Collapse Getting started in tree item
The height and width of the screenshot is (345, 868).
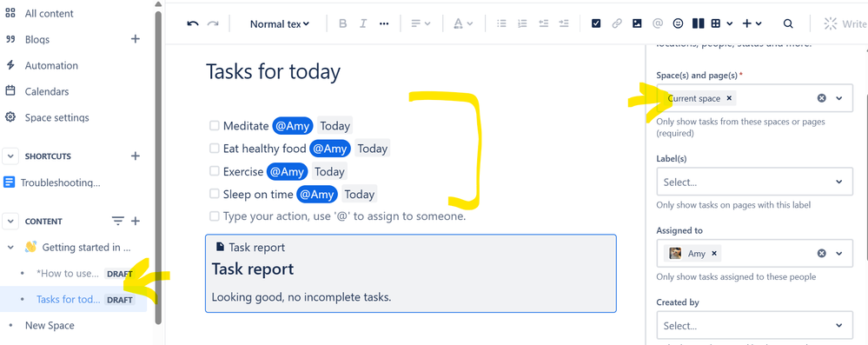10,248
